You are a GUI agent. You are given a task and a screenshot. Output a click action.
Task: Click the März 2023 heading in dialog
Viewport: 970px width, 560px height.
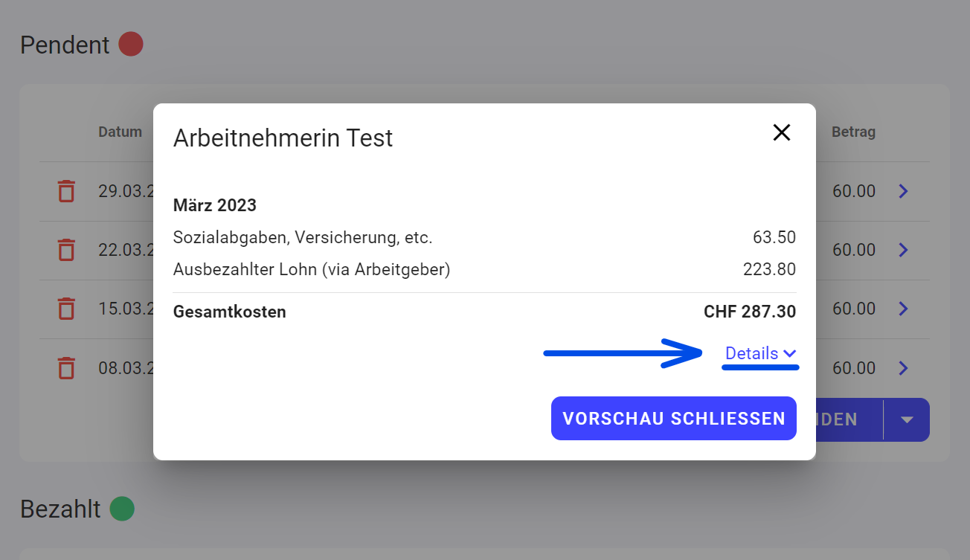tap(215, 205)
